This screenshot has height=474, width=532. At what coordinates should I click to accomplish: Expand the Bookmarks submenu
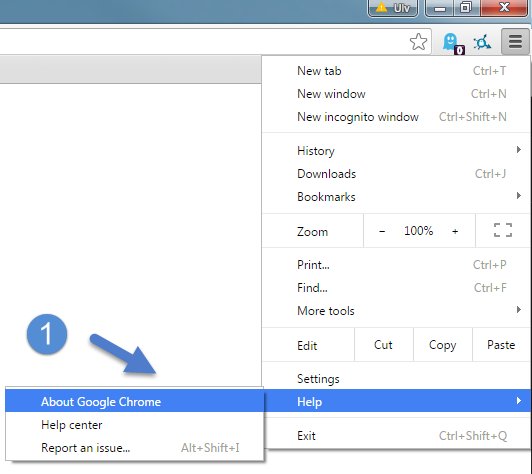pyautogui.click(x=396, y=197)
